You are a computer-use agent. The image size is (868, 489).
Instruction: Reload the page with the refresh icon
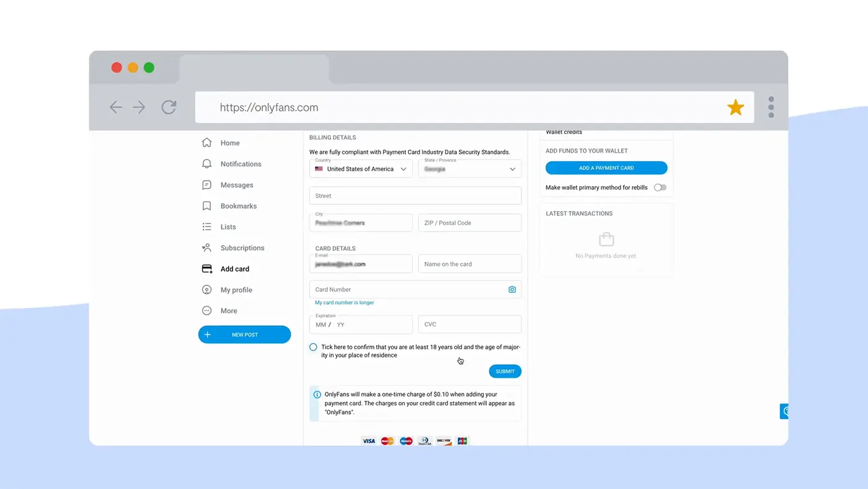(169, 107)
